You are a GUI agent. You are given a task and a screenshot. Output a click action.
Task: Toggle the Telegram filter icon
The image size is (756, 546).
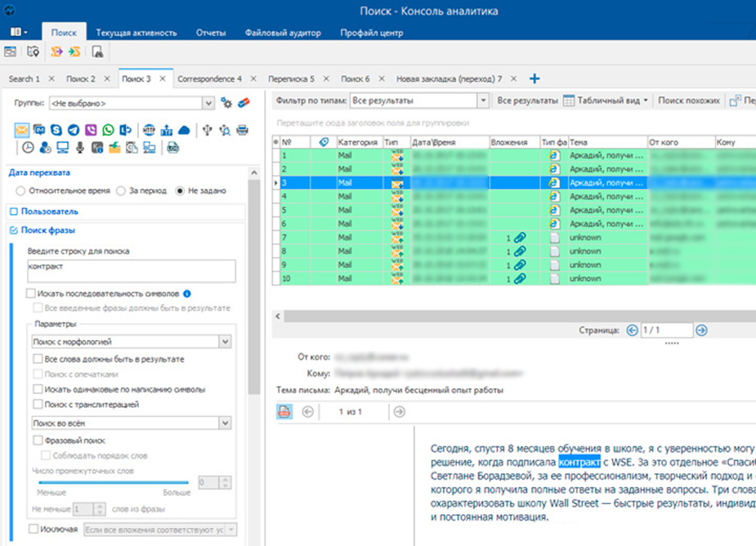[x=74, y=130]
